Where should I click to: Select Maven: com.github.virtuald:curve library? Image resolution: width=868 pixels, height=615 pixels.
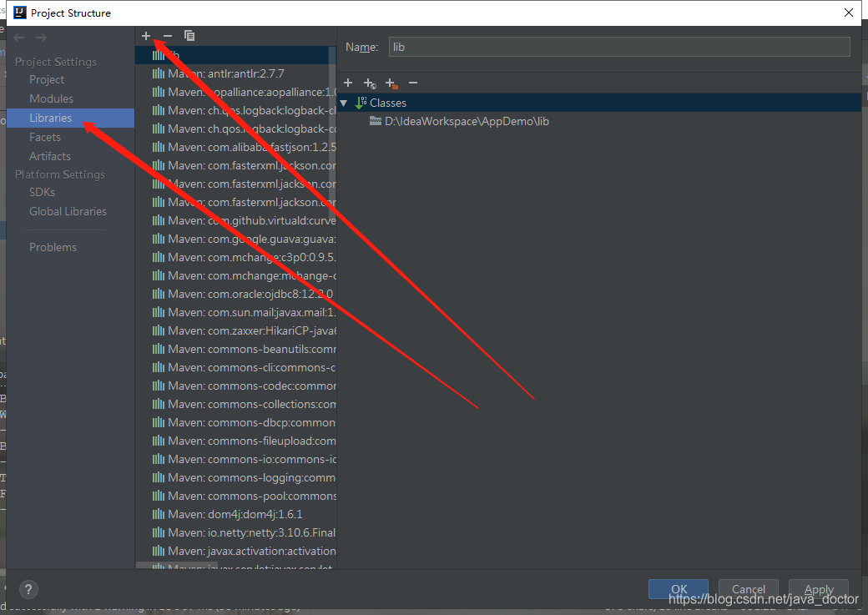pos(236,220)
